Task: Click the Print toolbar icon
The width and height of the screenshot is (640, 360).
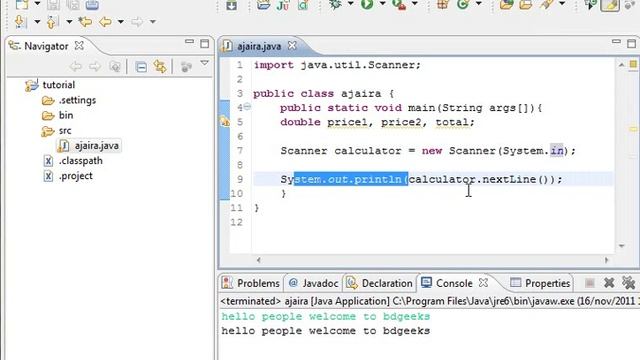Action: (x=92, y=4)
